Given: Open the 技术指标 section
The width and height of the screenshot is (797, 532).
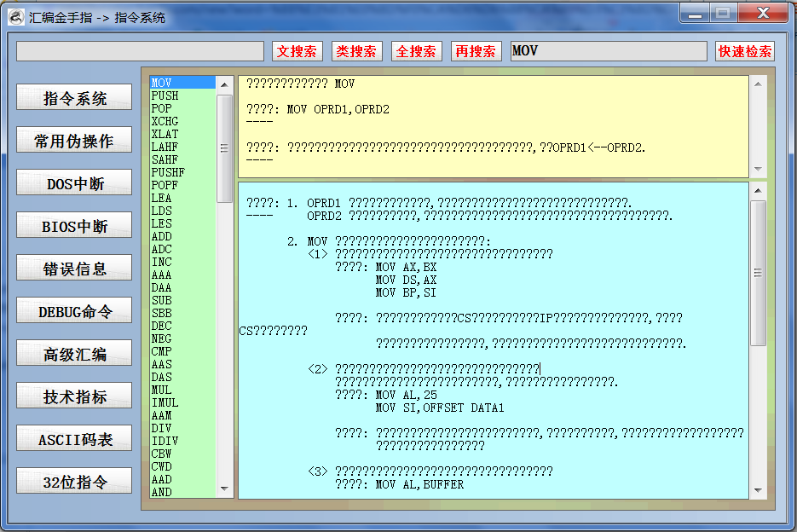Looking at the screenshot, I should pos(74,396).
